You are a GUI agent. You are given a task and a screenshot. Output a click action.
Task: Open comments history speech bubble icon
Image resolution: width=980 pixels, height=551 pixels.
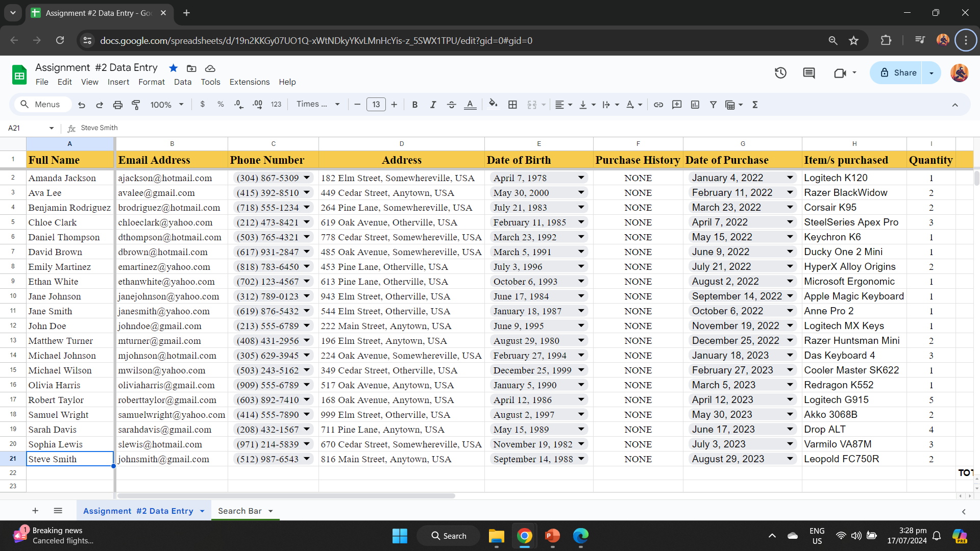(809, 73)
